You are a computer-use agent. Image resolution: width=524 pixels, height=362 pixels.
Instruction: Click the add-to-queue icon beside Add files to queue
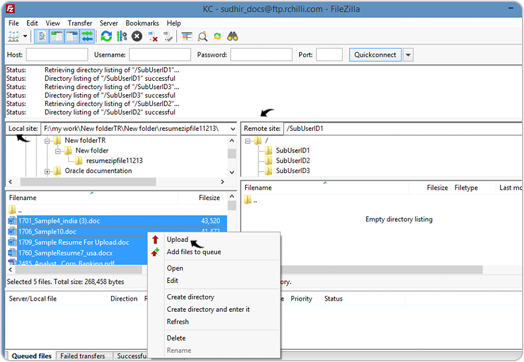pos(155,252)
